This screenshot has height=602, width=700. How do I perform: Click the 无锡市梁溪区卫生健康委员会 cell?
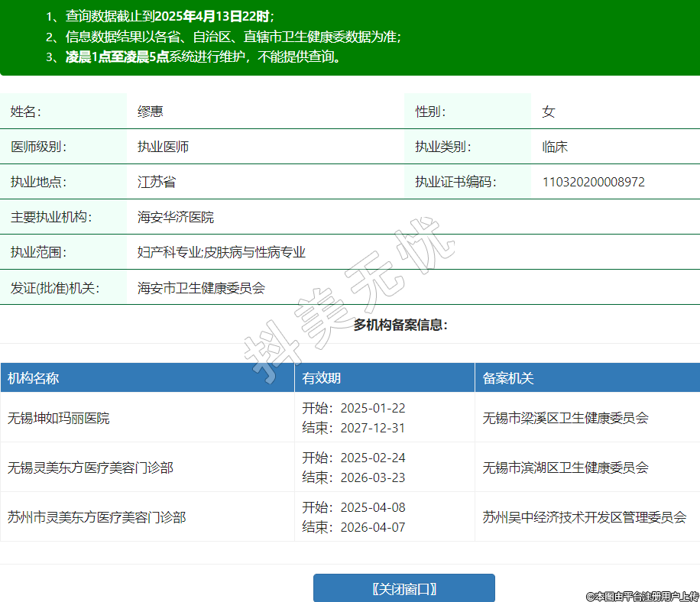[566, 418]
